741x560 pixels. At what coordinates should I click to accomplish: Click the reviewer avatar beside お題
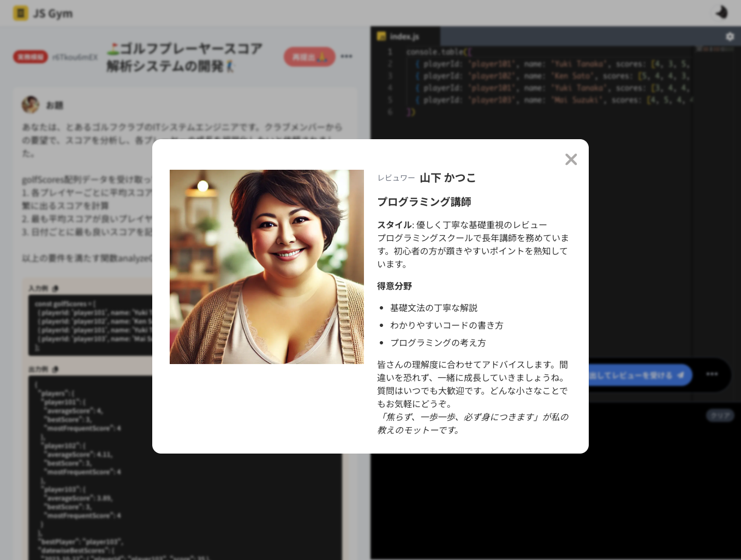tap(31, 104)
